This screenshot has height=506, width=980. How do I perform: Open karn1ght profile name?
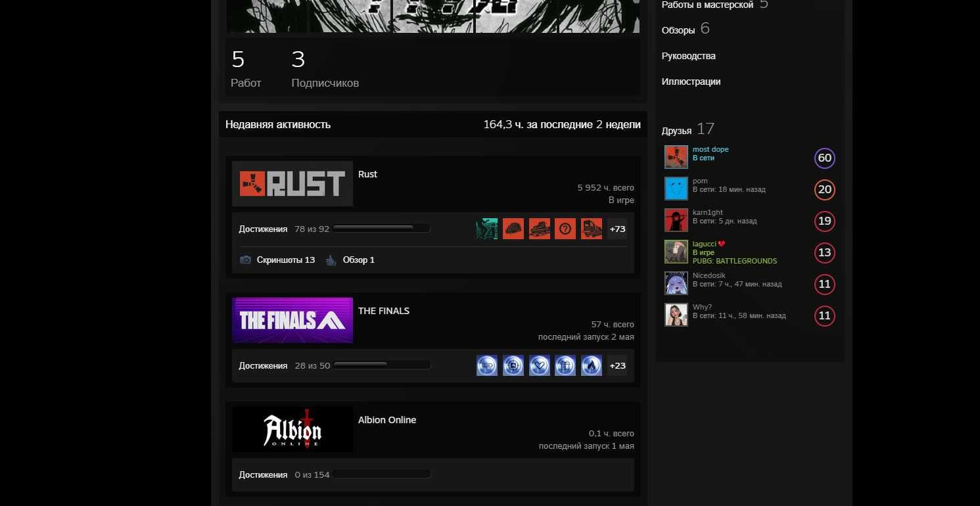click(708, 212)
